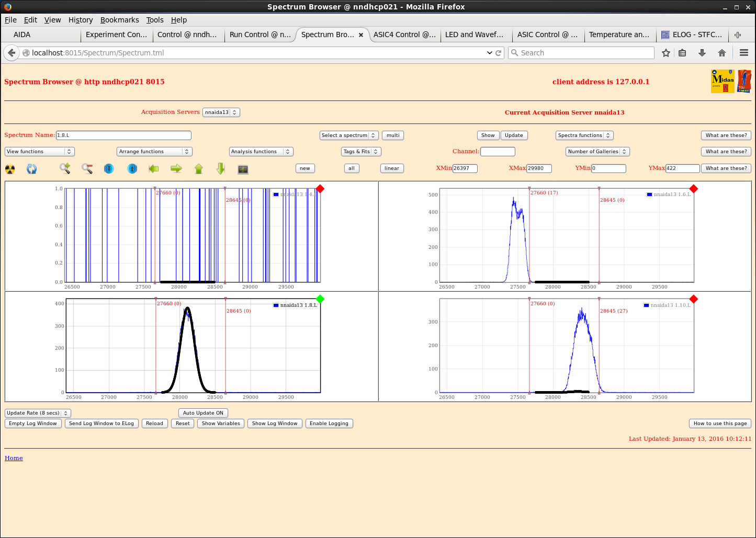Switch to Temperature an... tab

619,35
